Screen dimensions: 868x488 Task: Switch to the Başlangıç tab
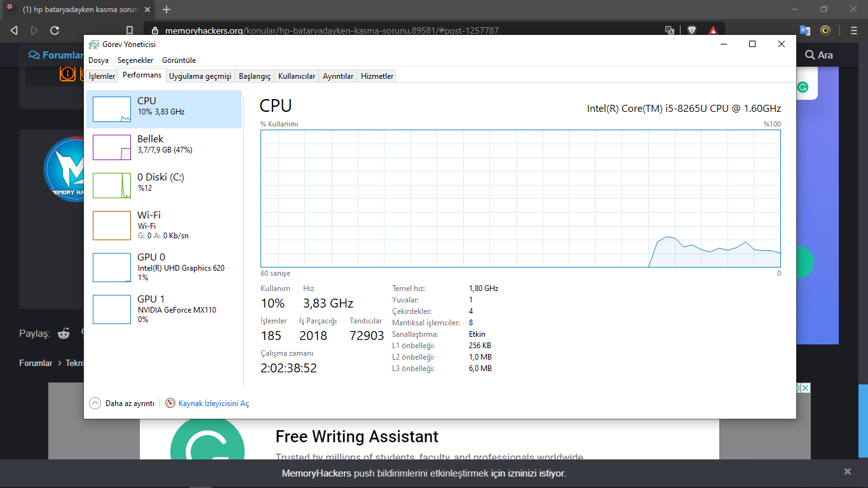coord(254,76)
